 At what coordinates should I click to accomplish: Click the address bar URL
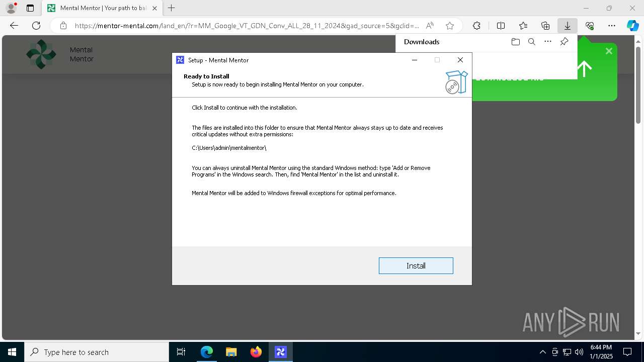[247, 26]
